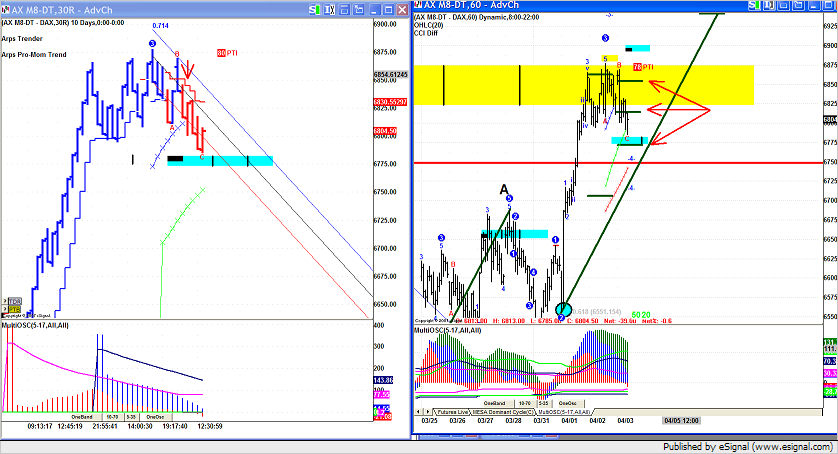Image resolution: width=838 pixels, height=454 pixels.
Task: Click the large yellow highlighted price zone
Action: [x=500, y=85]
